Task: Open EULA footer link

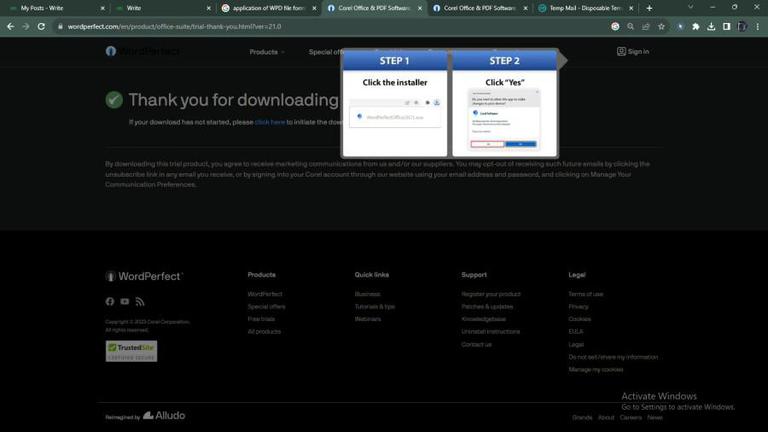Action: click(576, 332)
